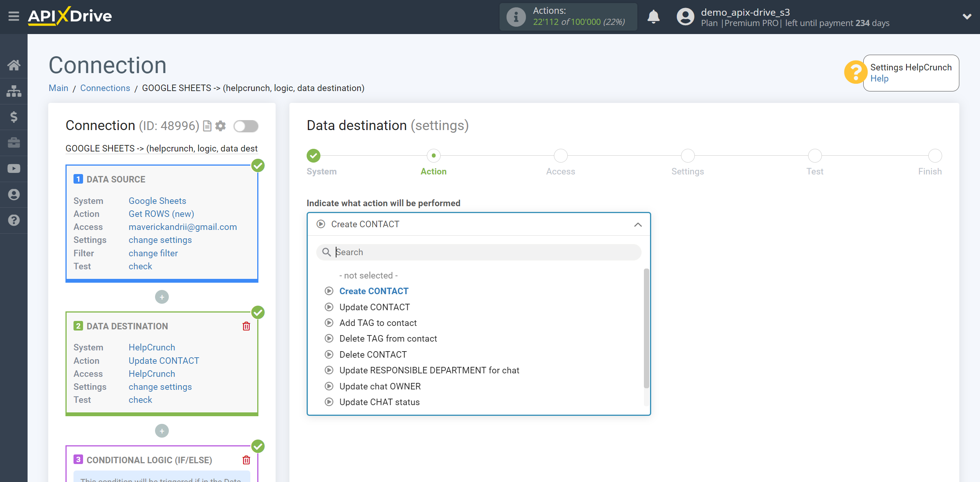Viewport: 980px width, 482px height.
Task: Select the Create CONTACT option
Action: click(374, 291)
